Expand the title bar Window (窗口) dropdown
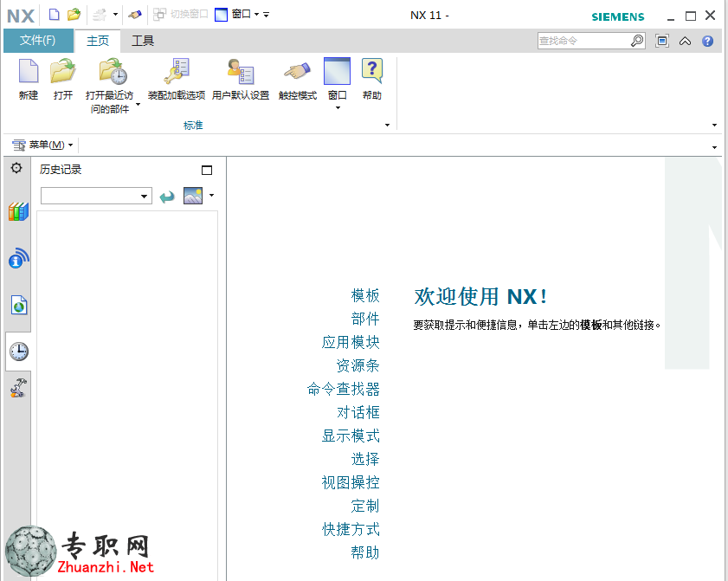728x581 pixels. point(257,15)
